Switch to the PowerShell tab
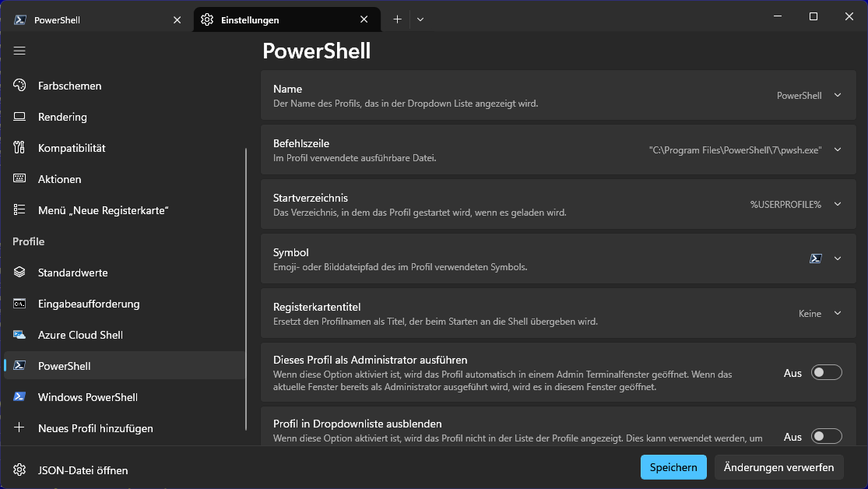 [97, 20]
